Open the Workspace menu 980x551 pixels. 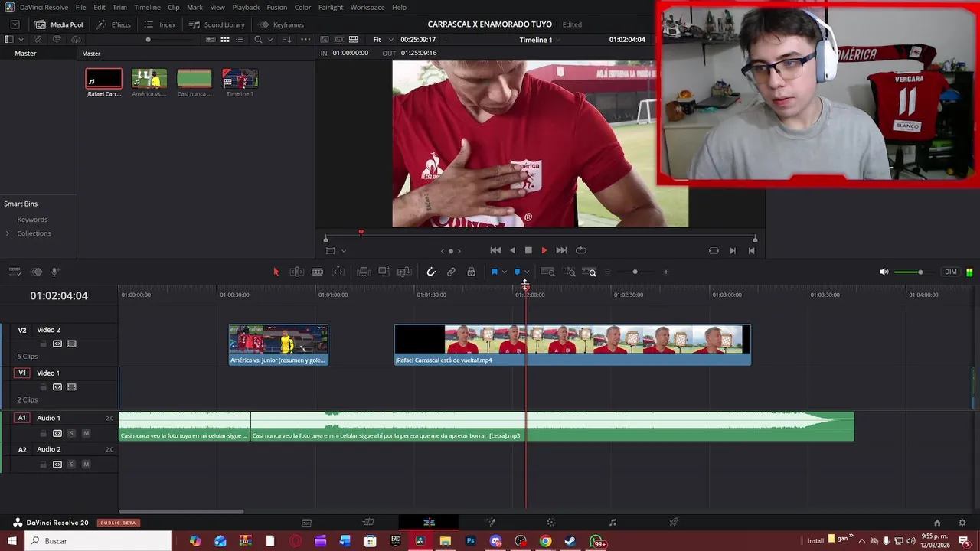tap(367, 7)
